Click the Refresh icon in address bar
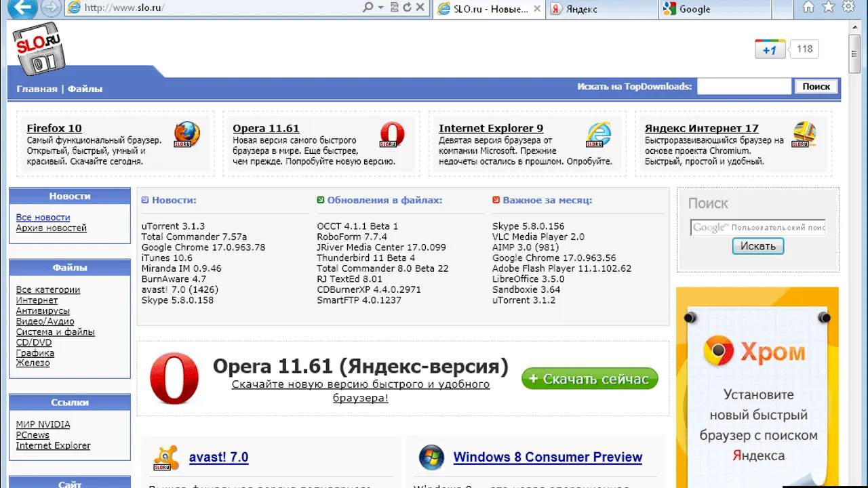868x488 pixels. point(407,8)
